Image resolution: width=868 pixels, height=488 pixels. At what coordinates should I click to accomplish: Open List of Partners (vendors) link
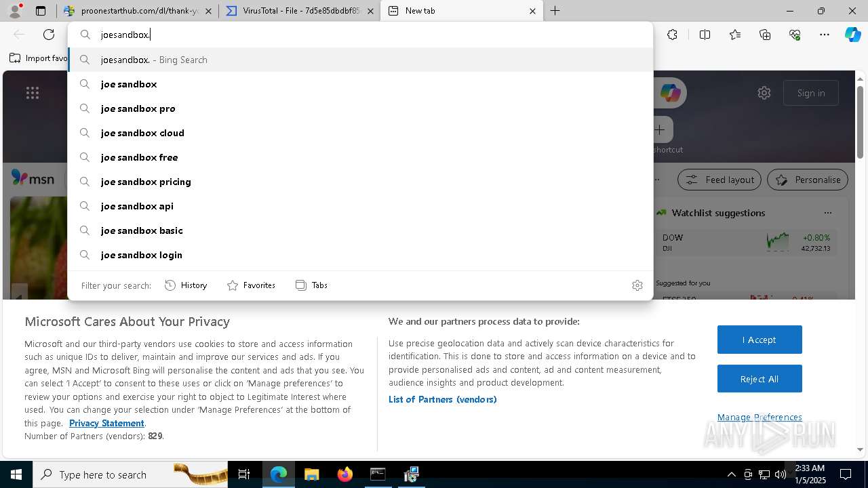[443, 399]
